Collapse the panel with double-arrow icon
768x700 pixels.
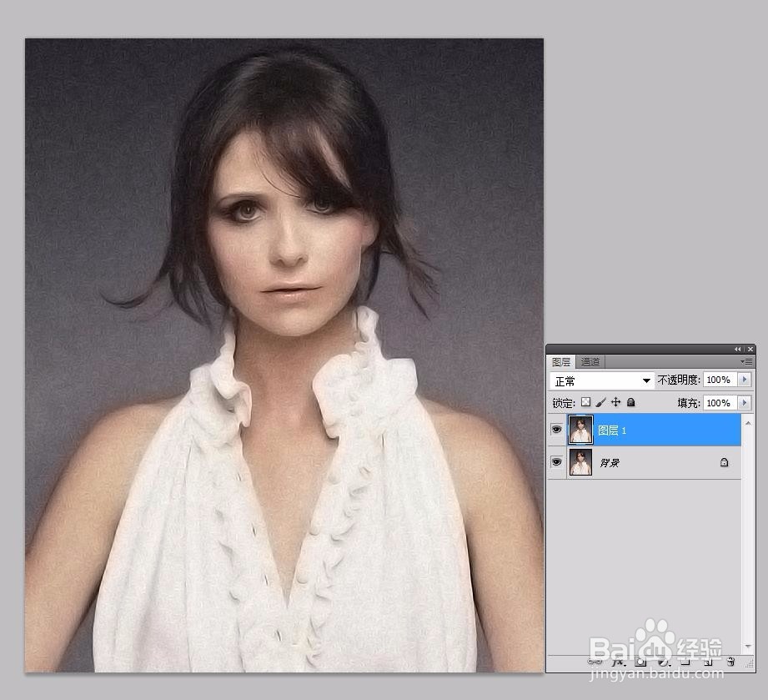pos(738,349)
